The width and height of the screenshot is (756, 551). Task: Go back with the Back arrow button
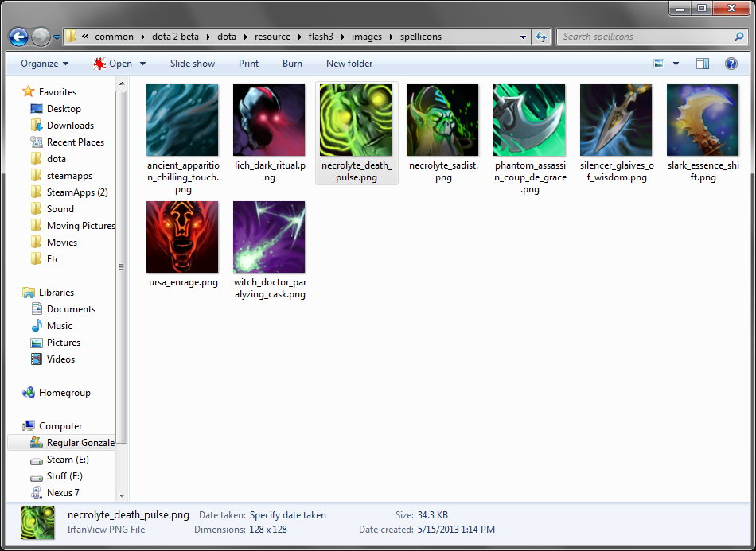coord(18,37)
